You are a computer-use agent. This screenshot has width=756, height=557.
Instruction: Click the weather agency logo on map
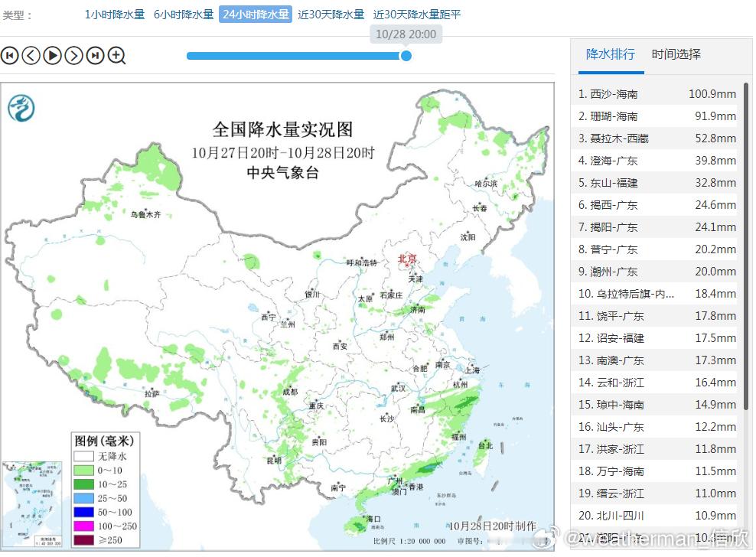(x=21, y=108)
